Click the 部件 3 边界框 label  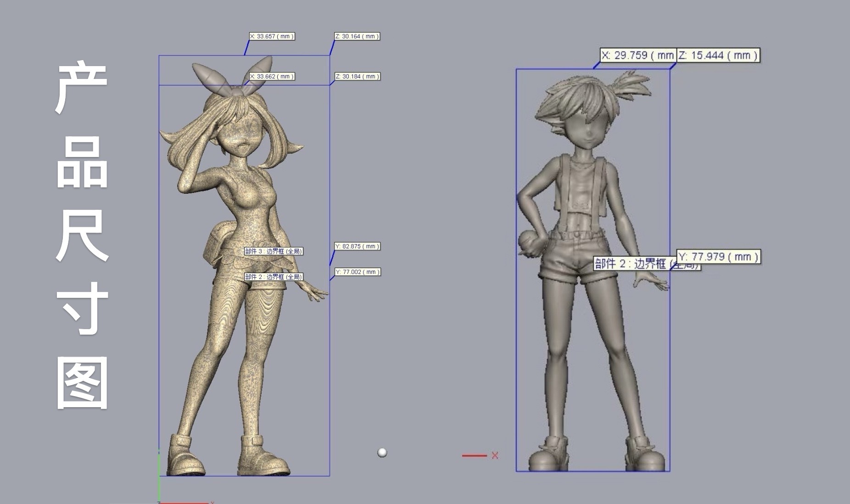pyautogui.click(x=274, y=252)
